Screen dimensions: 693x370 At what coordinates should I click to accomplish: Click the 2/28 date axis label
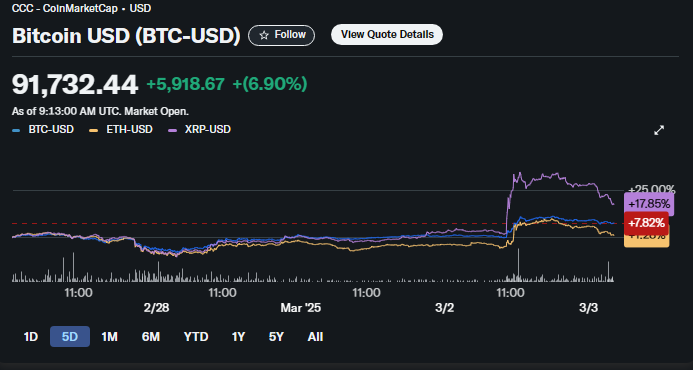(x=156, y=309)
